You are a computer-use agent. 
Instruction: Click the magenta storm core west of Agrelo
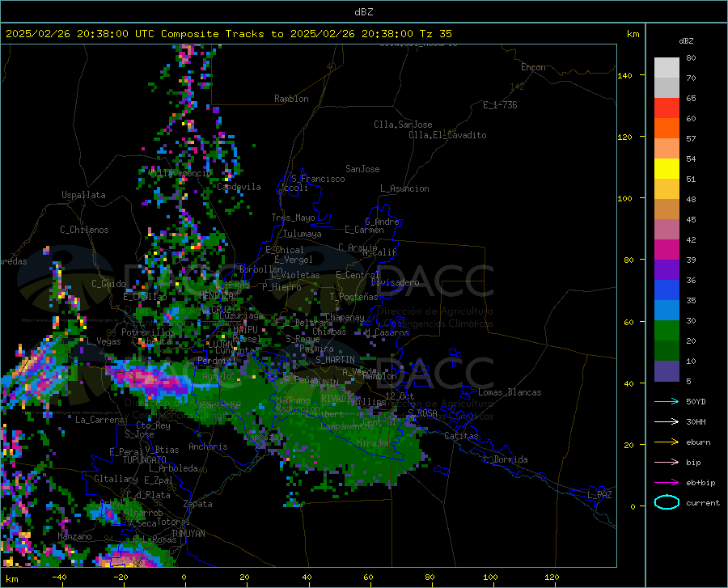[x=150, y=379]
